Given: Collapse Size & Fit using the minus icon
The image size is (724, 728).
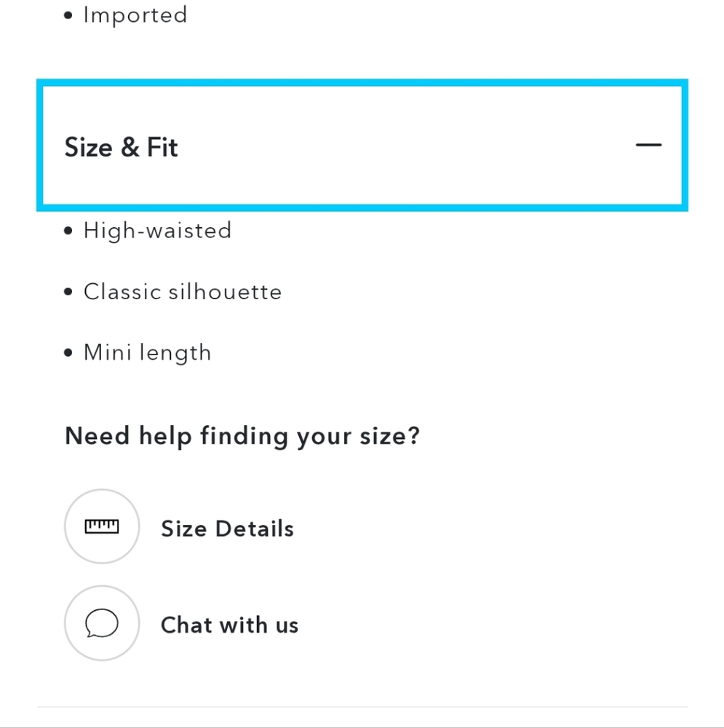Looking at the screenshot, I should [x=648, y=145].
